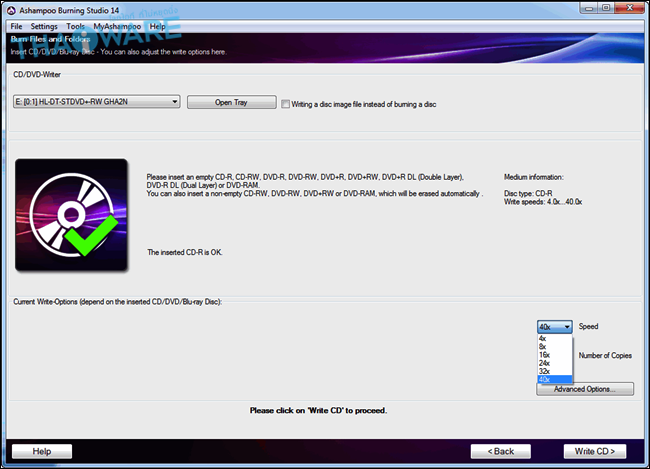The height and width of the screenshot is (469, 650).
Task: Close the Ashampoo Burning Studio window
Action: (629, 8)
